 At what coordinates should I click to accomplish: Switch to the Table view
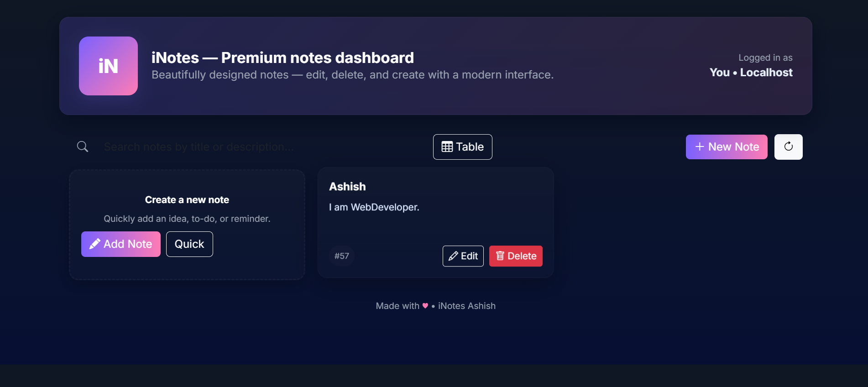tap(462, 146)
